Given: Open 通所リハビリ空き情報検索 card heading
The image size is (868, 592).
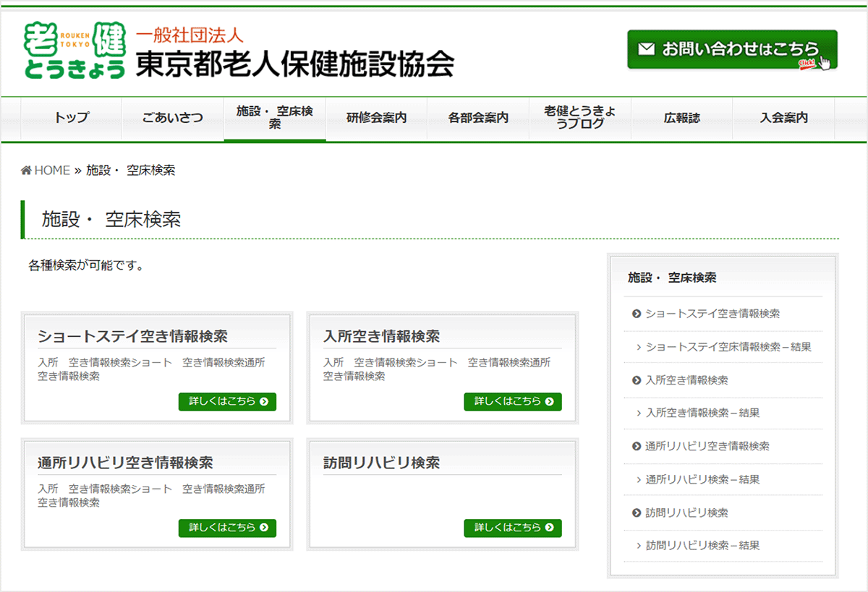Looking at the screenshot, I should click(x=125, y=463).
